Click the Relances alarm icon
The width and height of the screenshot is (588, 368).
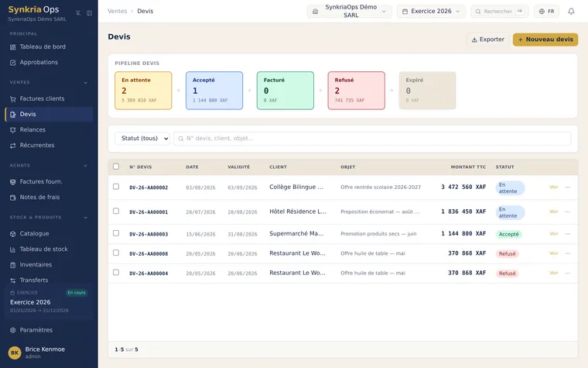point(12,130)
